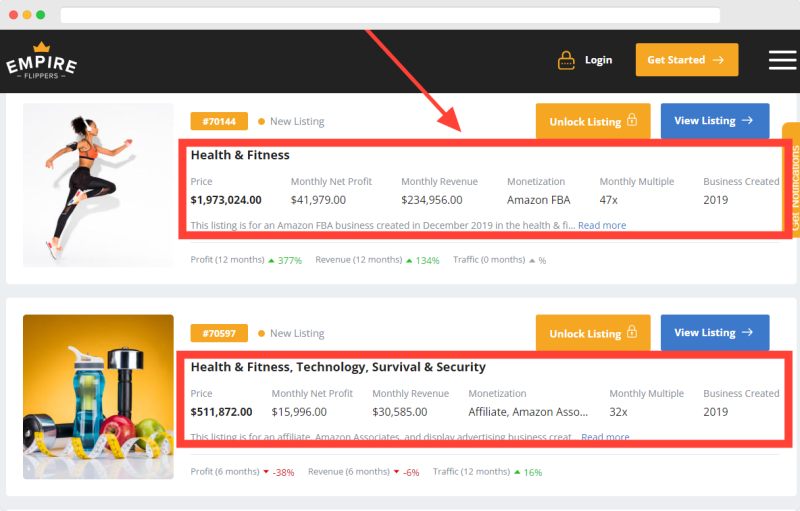Open the hamburger menu
800x511 pixels.
[783, 60]
